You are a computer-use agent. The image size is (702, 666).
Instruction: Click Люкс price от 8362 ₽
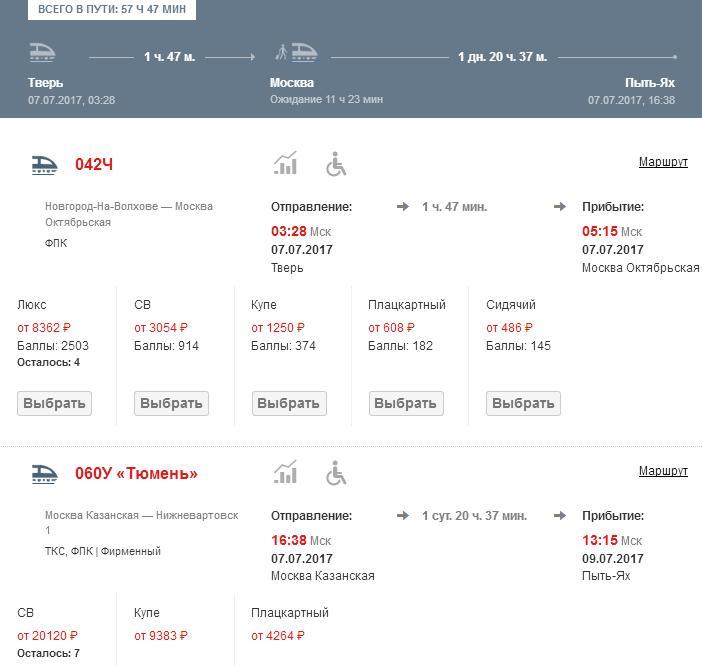pyautogui.click(x=44, y=328)
